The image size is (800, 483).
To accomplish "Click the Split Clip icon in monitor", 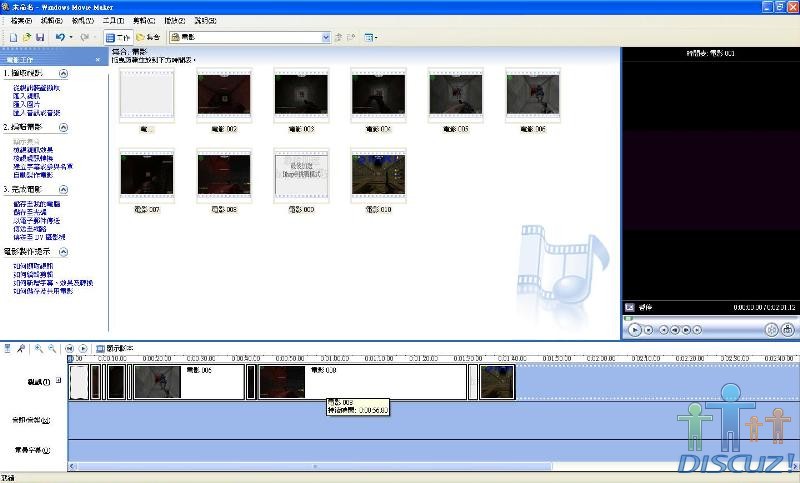I will [x=771, y=330].
